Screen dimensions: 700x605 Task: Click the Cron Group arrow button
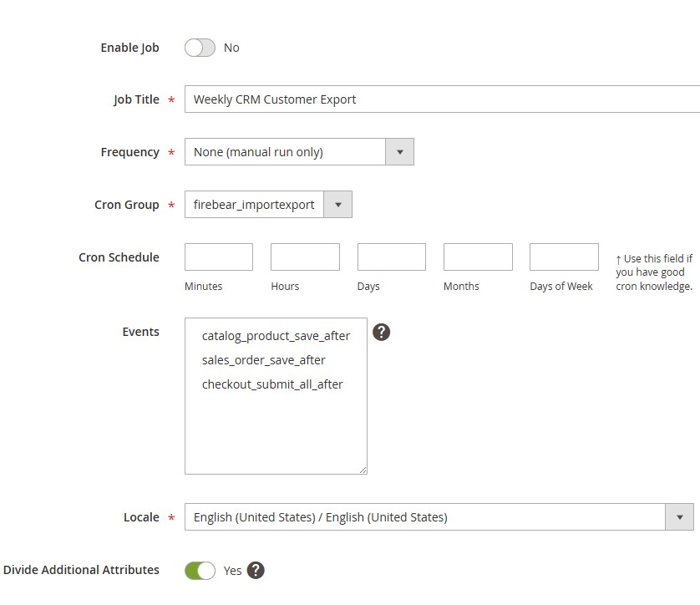coord(337,205)
